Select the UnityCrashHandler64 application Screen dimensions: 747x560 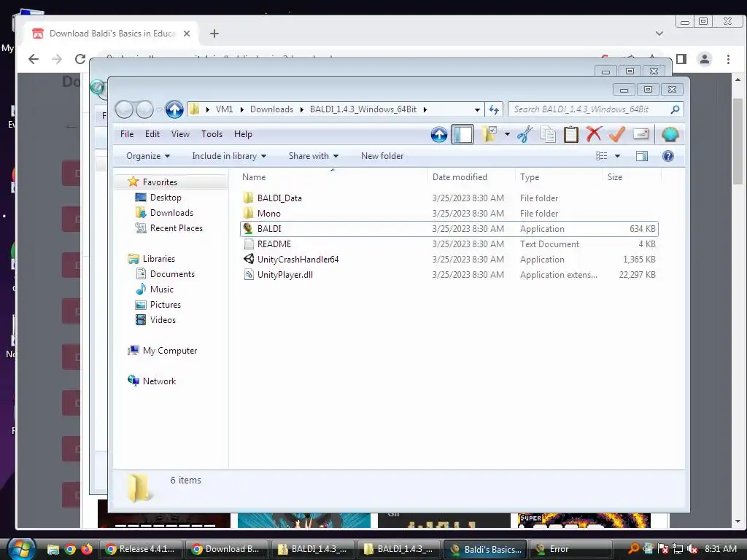tap(298, 260)
